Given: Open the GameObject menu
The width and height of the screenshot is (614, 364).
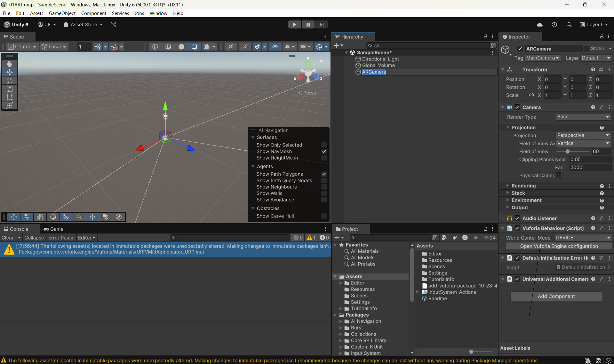Looking at the screenshot, I should [x=62, y=13].
